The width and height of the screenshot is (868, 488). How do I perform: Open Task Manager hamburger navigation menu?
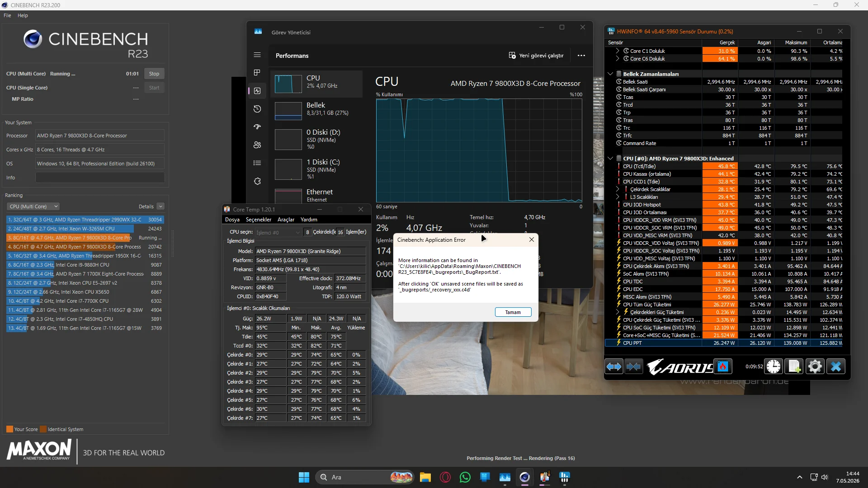(x=257, y=55)
